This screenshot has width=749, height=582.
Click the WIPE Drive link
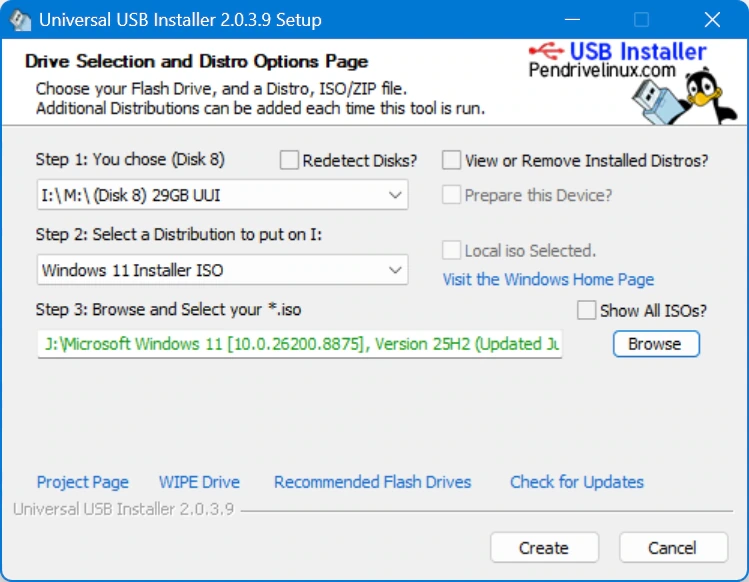tap(199, 482)
